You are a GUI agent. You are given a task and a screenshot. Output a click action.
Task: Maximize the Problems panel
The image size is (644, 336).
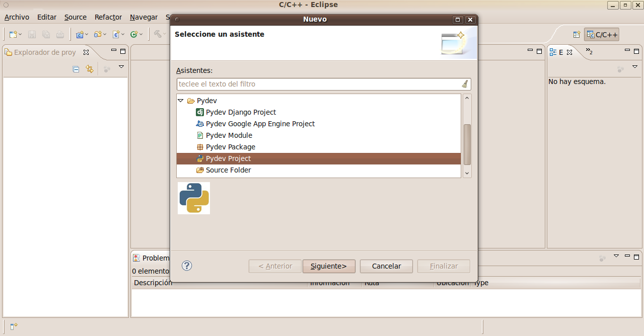636,256
